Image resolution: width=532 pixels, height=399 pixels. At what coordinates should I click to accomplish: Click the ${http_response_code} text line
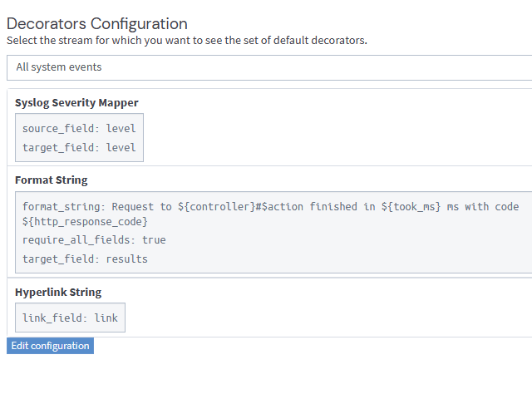coord(85,222)
